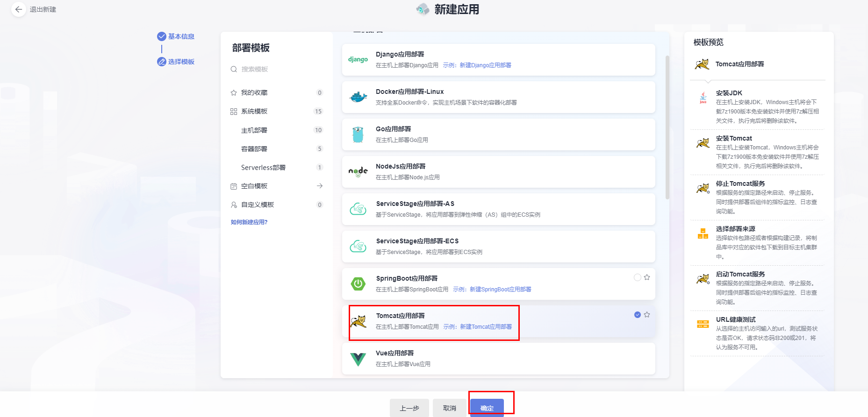Select the Django应用部署 template title
This screenshot has height=417, width=868.
point(400,54)
